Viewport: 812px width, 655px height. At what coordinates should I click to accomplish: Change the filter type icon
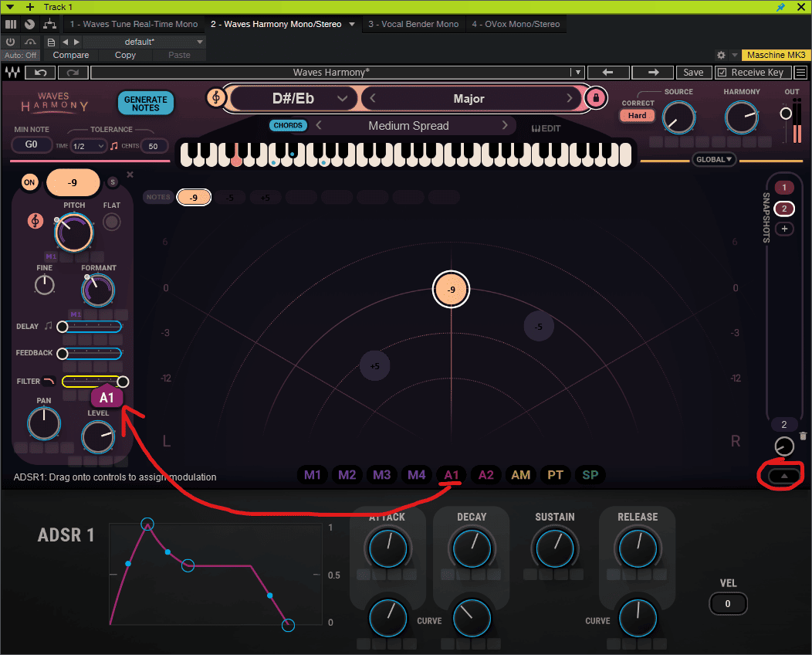[x=49, y=381]
